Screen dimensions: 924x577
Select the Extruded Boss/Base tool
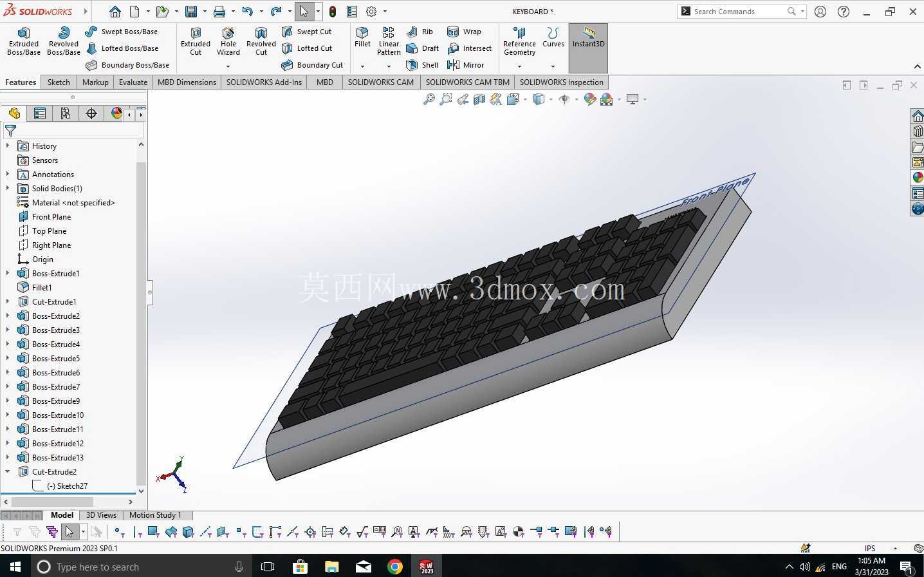24,41
